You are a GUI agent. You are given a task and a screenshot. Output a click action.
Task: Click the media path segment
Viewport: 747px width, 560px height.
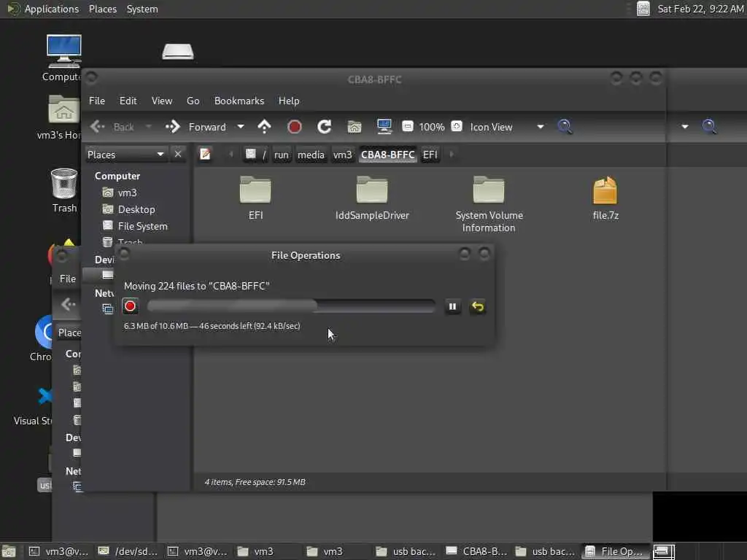pos(311,155)
